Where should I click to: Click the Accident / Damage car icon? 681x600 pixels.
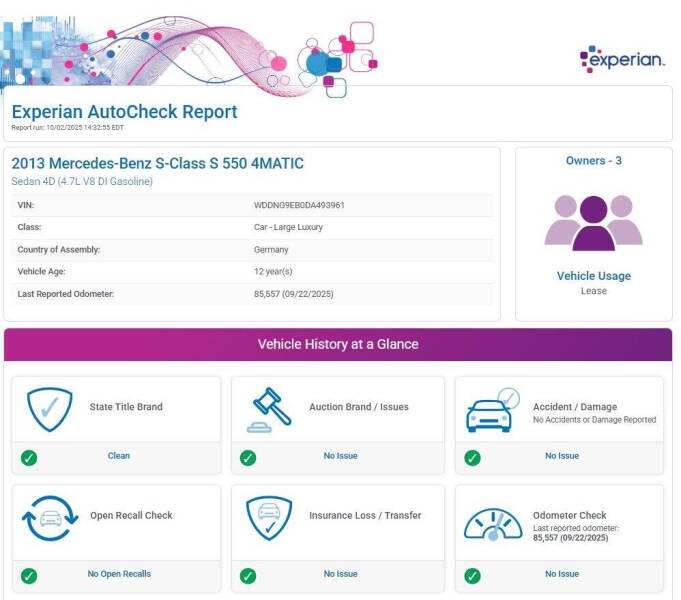click(493, 410)
